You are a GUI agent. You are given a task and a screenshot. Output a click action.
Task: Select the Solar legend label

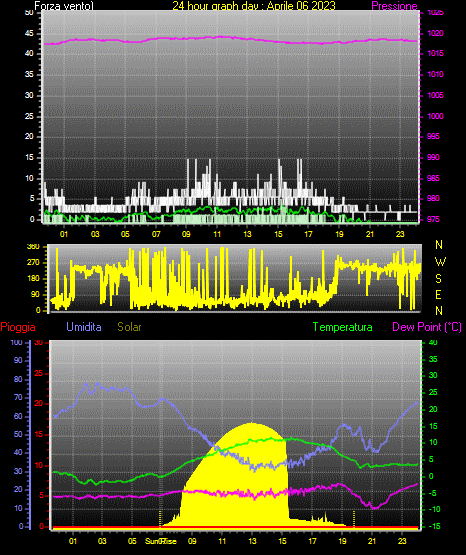(x=130, y=327)
